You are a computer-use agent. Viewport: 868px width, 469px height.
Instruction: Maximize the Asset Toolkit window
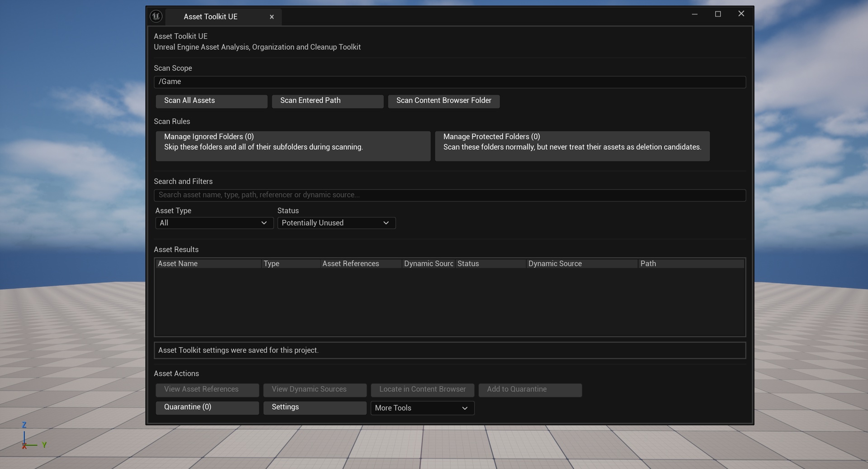(x=718, y=14)
